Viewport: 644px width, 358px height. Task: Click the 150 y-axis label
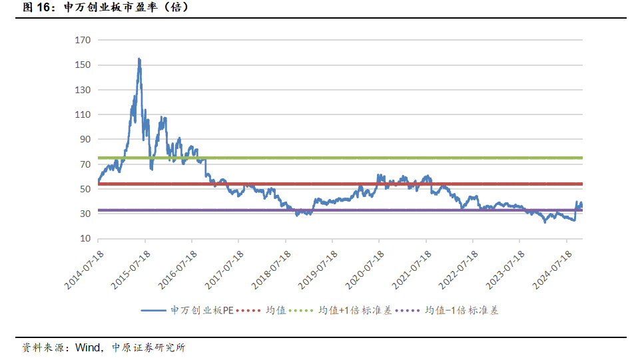coord(83,65)
